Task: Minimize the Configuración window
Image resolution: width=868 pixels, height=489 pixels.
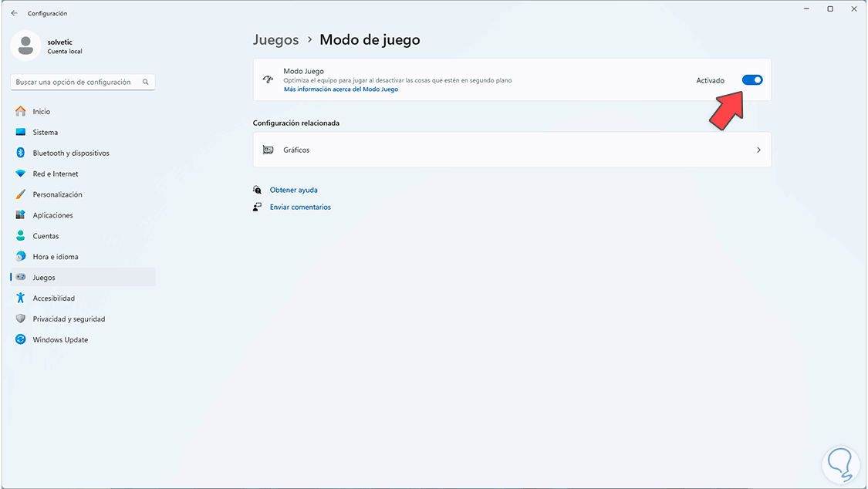Action: point(806,8)
